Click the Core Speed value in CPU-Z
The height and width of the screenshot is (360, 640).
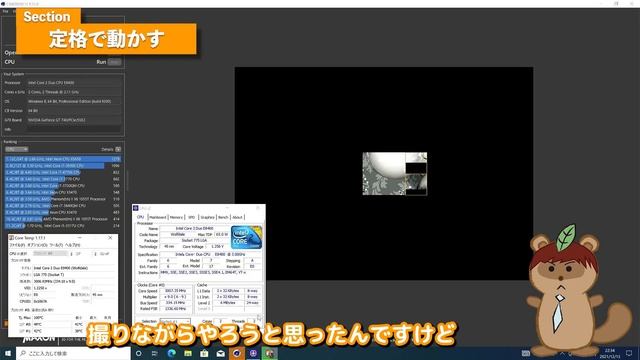click(175, 291)
